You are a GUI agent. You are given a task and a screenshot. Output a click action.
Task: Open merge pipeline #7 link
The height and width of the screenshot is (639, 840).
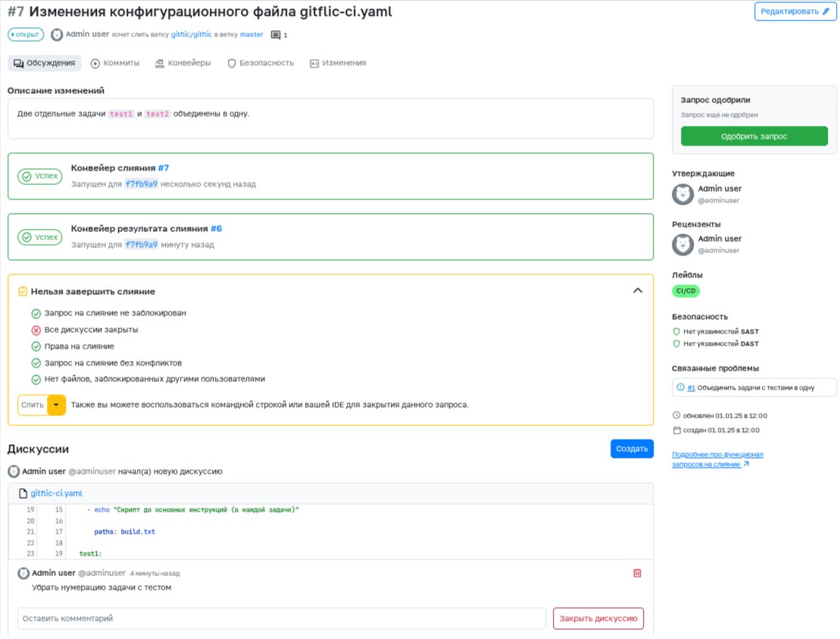pyautogui.click(x=164, y=168)
